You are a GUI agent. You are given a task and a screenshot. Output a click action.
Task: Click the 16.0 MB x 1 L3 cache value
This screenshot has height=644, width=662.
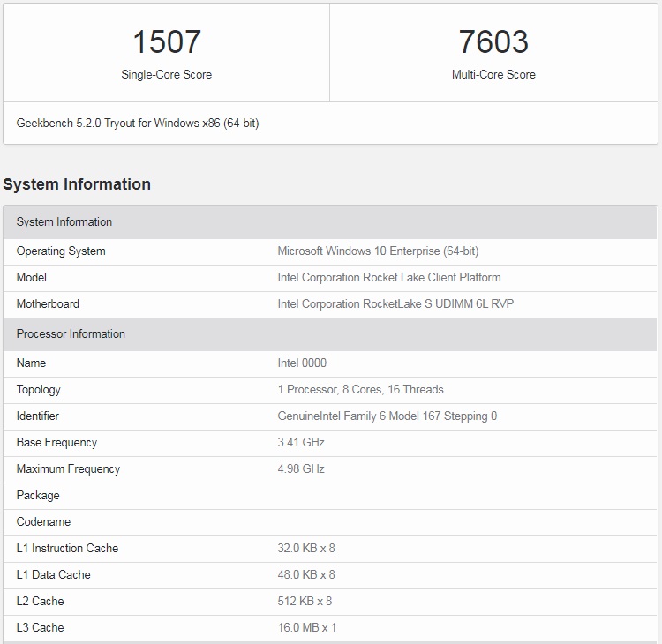tap(306, 628)
